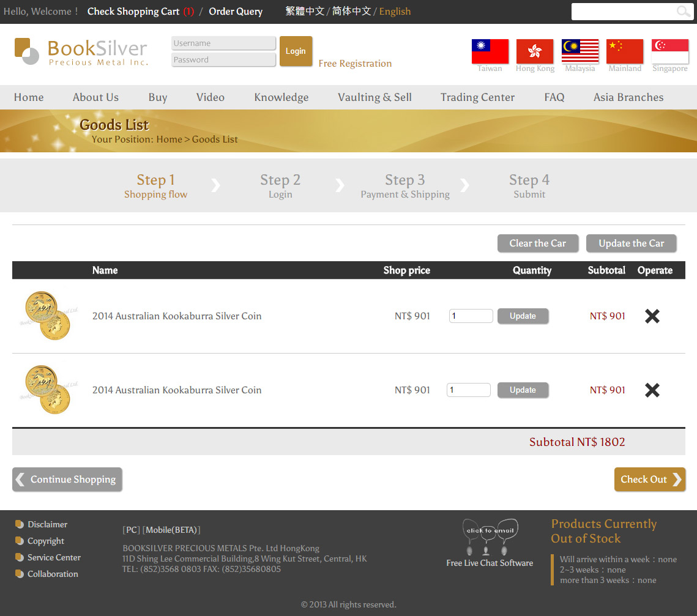Screen dimensions: 697x616
Task: Go to the Trading Center menu
Action: click(x=477, y=97)
